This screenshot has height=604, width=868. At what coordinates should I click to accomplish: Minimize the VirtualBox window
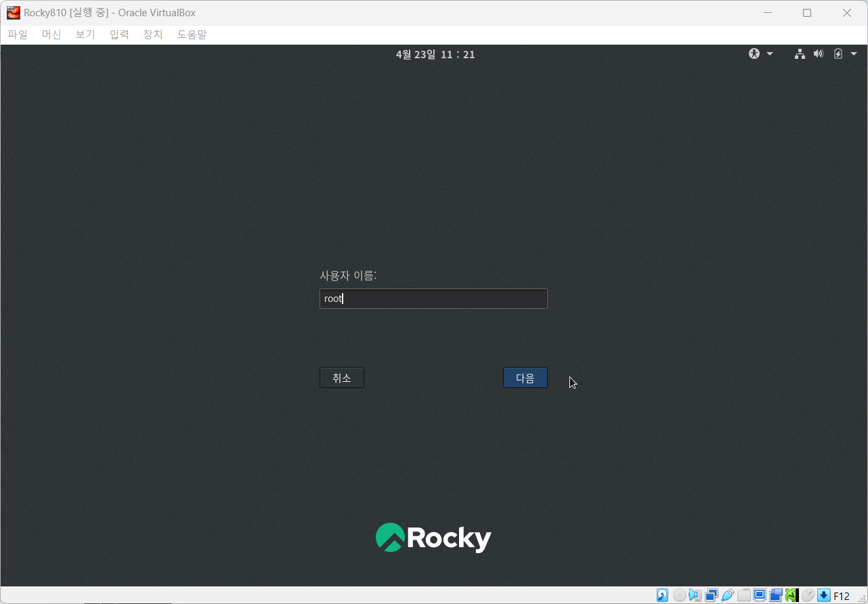767,13
